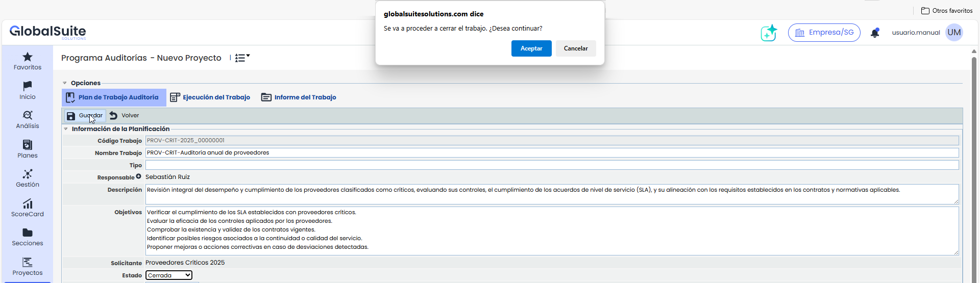Collapse Información de la Planificación section
Screen dimensions: 980x283
pyautogui.click(x=66, y=129)
